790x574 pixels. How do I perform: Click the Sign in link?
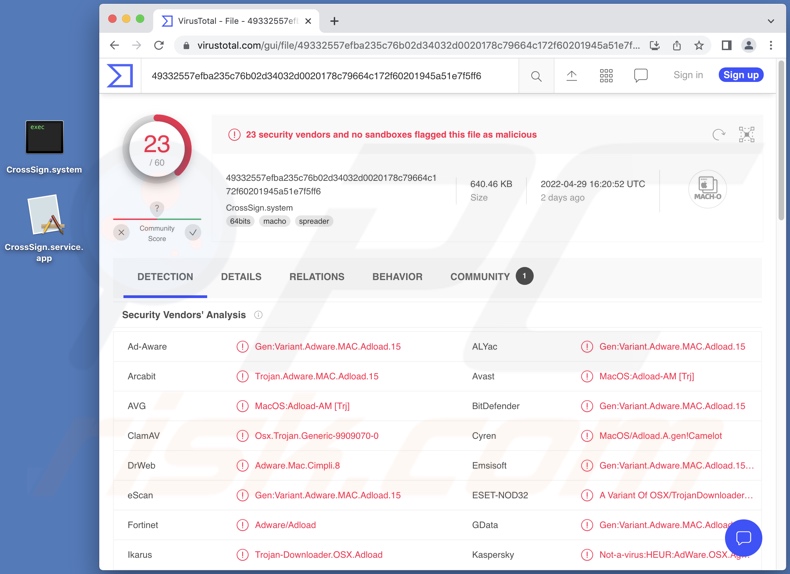tap(688, 75)
